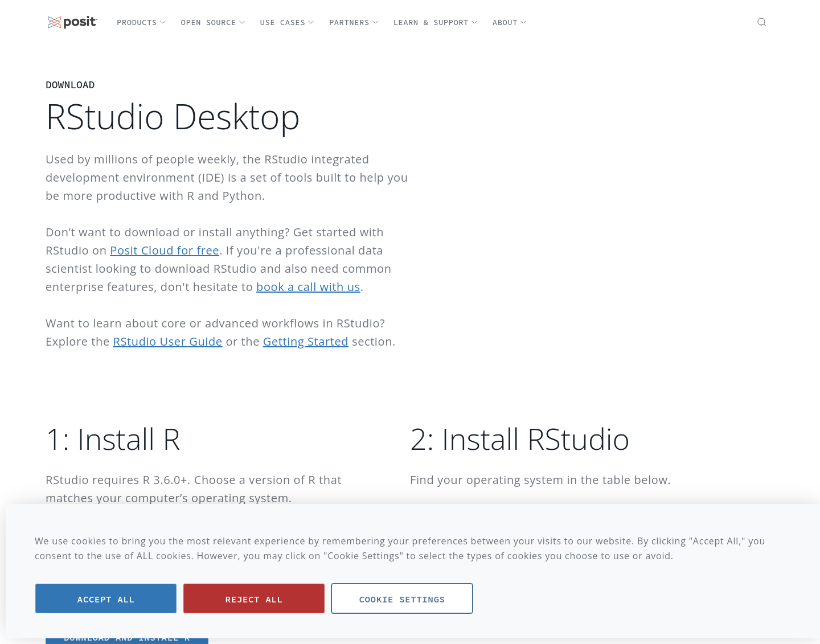Open the Learn & Support menu
The image size is (820, 644).
pos(436,23)
